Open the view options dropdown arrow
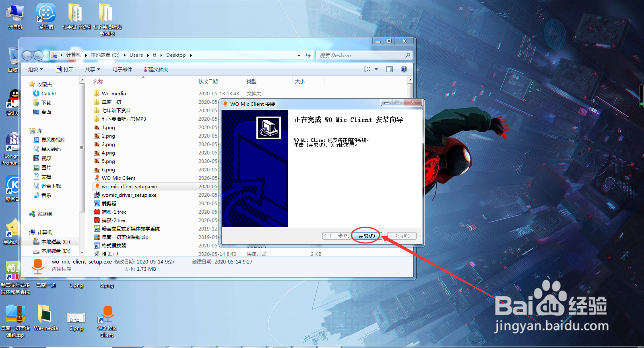The height and width of the screenshot is (348, 644). click(376, 69)
